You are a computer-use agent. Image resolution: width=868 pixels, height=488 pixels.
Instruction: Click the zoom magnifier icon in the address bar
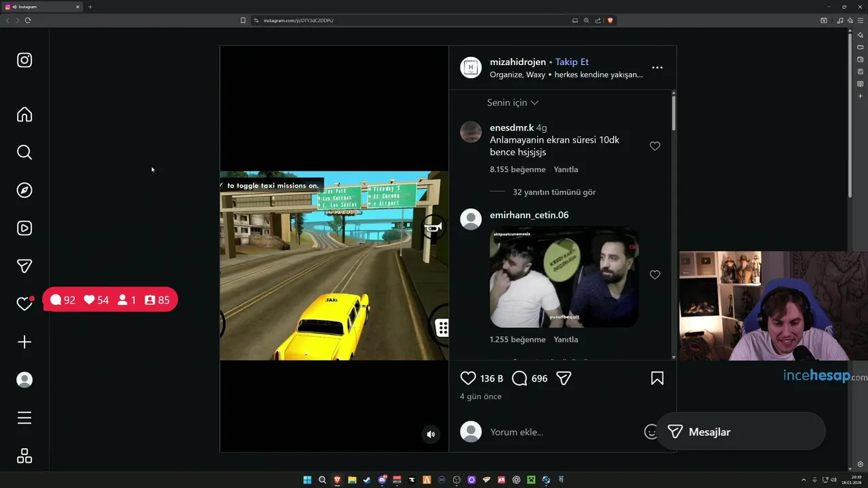pyautogui.click(x=587, y=20)
